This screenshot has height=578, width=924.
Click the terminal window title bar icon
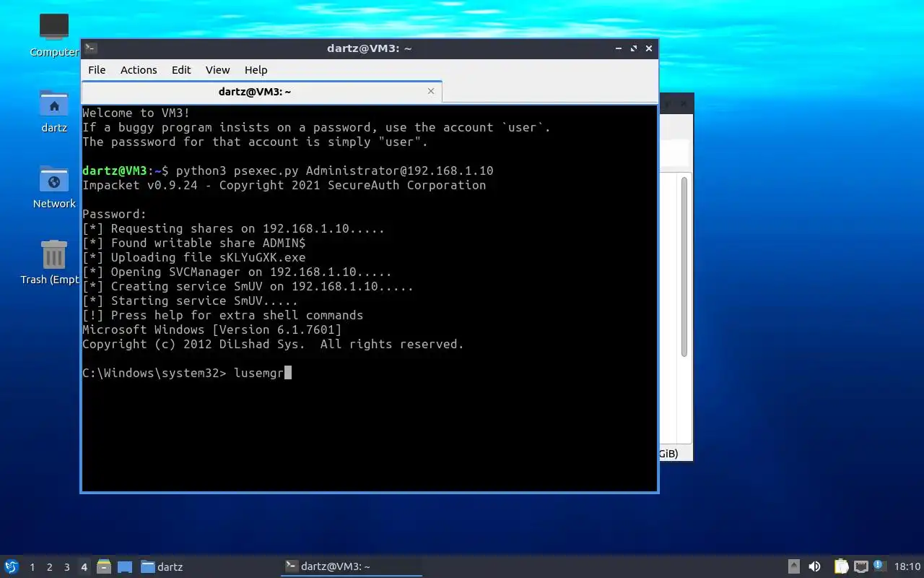pyautogui.click(x=90, y=48)
